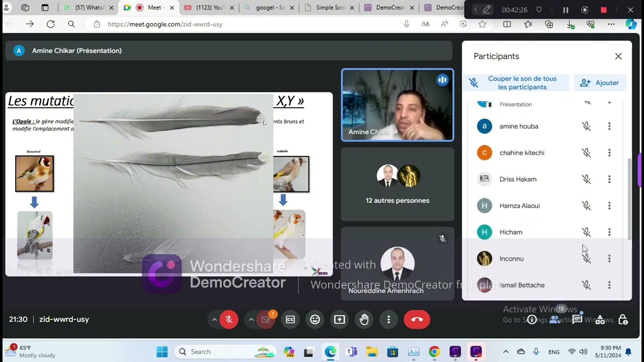Viewport: 644px width, 362px height.
Task: Open Microsoft Store from taskbar
Action: [x=392, y=352]
